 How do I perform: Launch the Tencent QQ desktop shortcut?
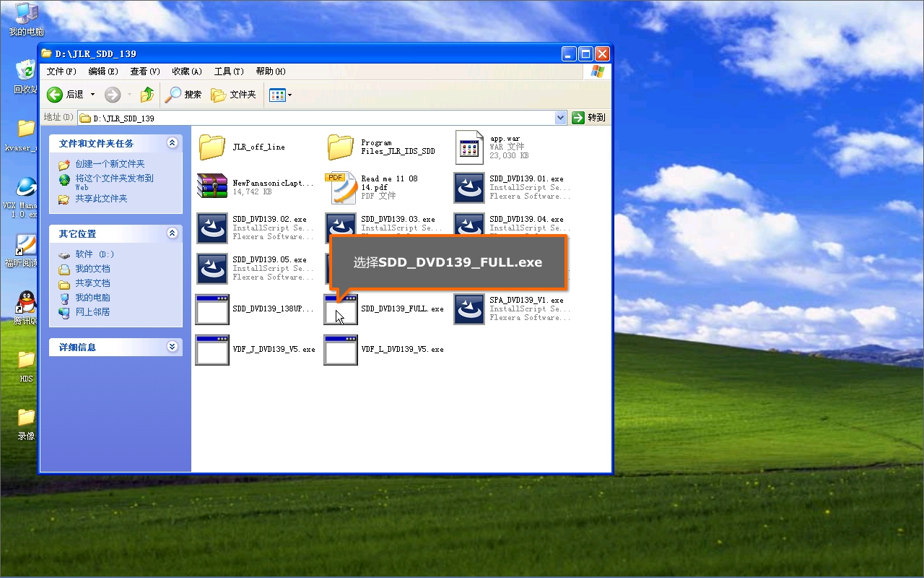pos(26,302)
